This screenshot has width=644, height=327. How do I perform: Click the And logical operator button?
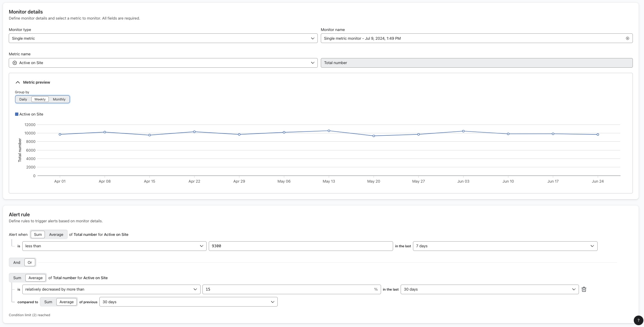(x=17, y=262)
